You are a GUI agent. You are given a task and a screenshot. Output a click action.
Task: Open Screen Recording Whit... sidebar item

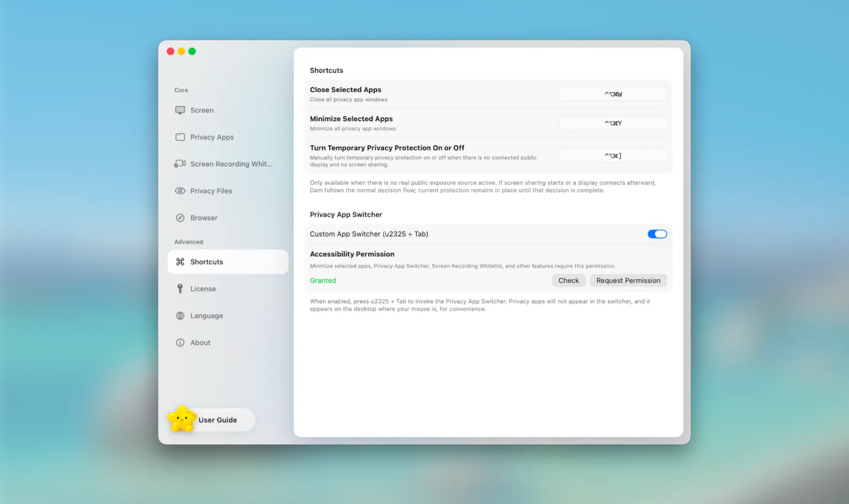228,164
